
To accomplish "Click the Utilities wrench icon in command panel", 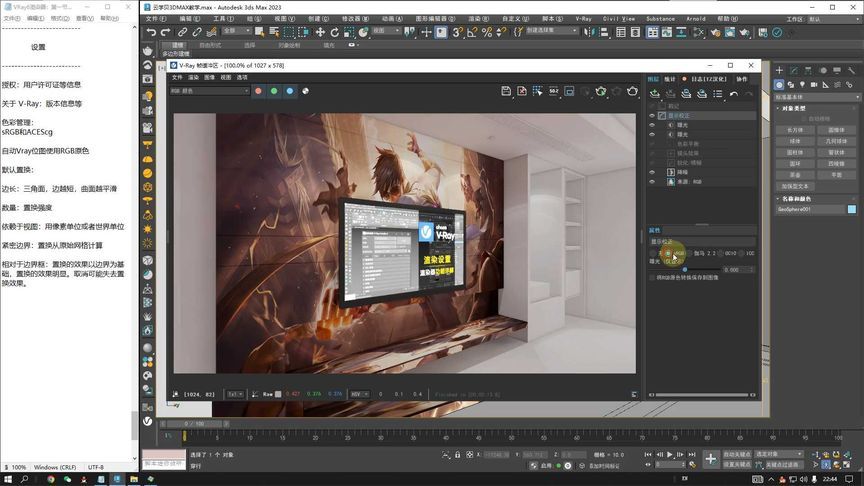I will click(x=852, y=70).
